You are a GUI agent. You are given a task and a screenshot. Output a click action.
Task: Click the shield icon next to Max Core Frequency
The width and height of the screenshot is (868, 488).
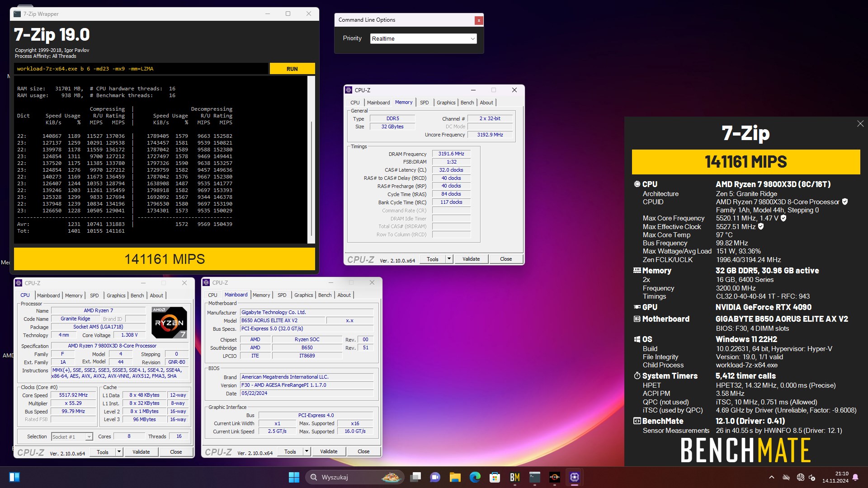click(x=783, y=218)
